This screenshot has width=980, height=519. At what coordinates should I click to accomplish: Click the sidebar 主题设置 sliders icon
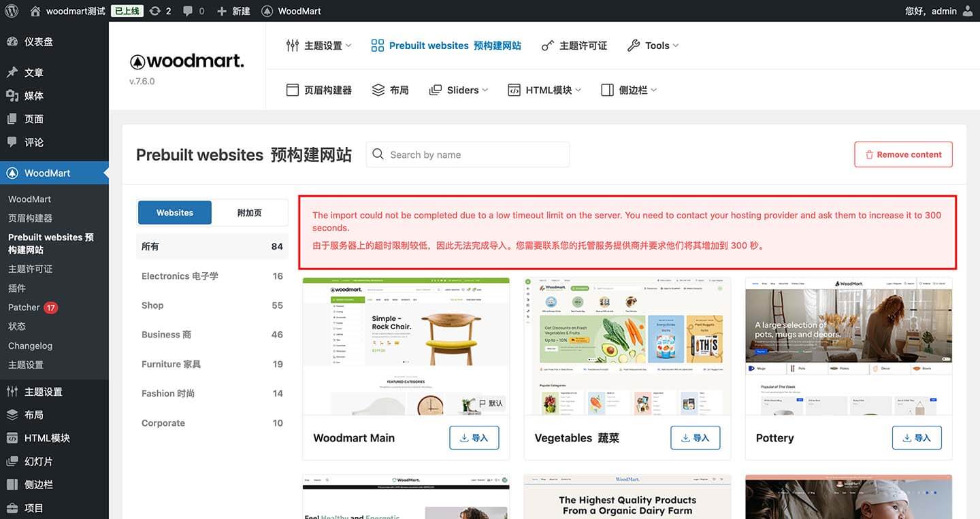point(12,392)
